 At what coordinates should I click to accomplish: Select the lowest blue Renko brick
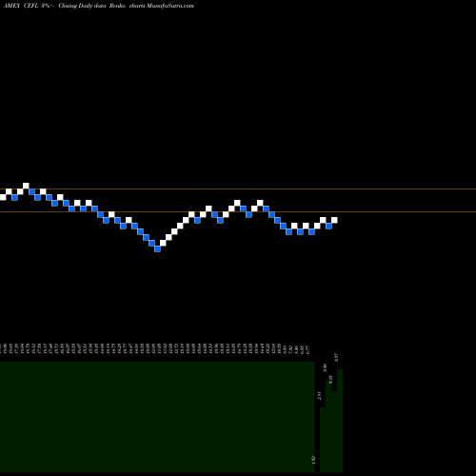pos(157,249)
